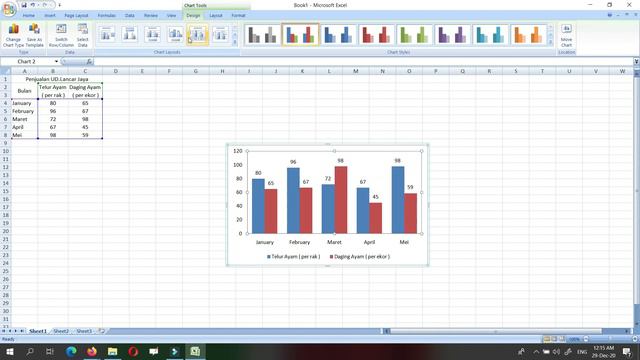Choose the purple chart style
640x360 pixels.
(452, 35)
